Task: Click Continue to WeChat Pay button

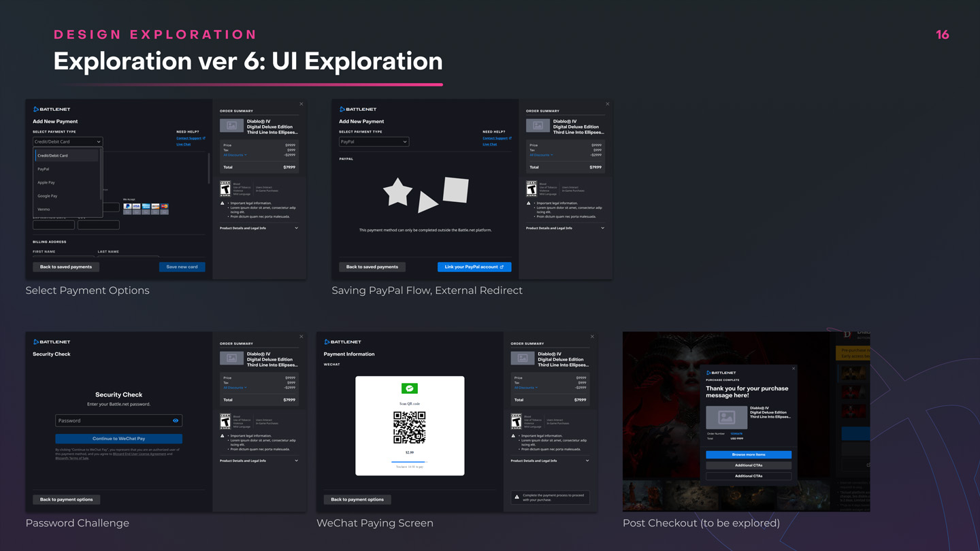Action: [x=118, y=439]
